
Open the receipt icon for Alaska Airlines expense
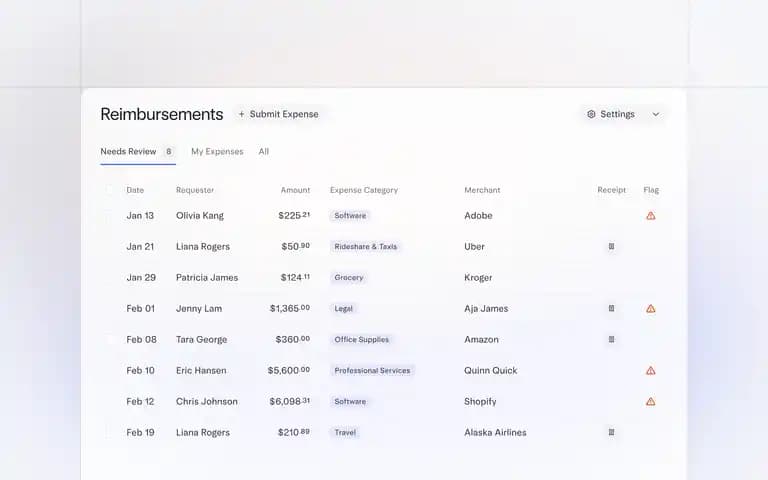point(611,432)
